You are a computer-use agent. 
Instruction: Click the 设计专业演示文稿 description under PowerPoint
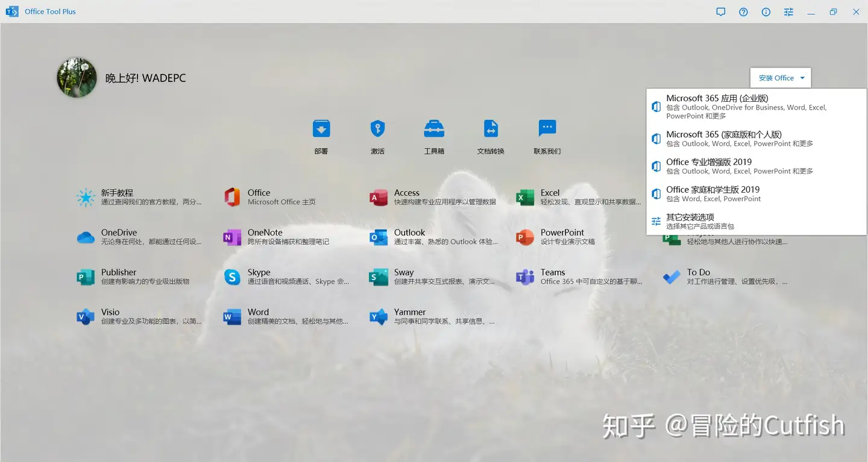pos(568,242)
